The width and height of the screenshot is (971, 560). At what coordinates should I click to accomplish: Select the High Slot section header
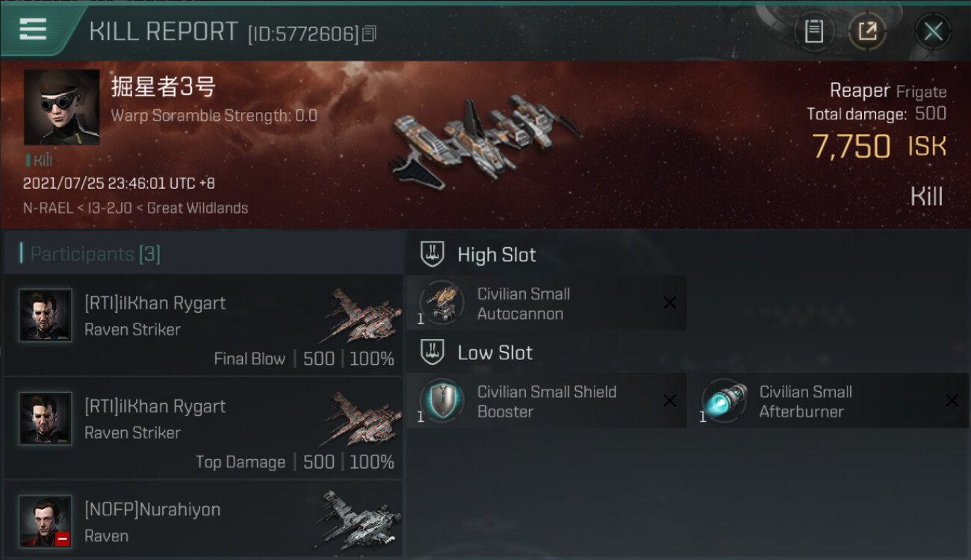coord(478,255)
